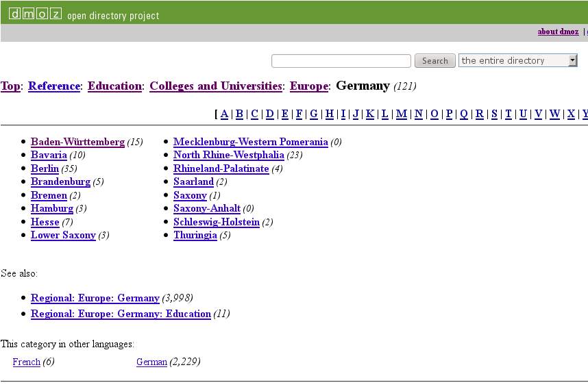This screenshot has width=588, height=387.
Task: Jump to letter A in alphabet index
Action: coord(224,114)
